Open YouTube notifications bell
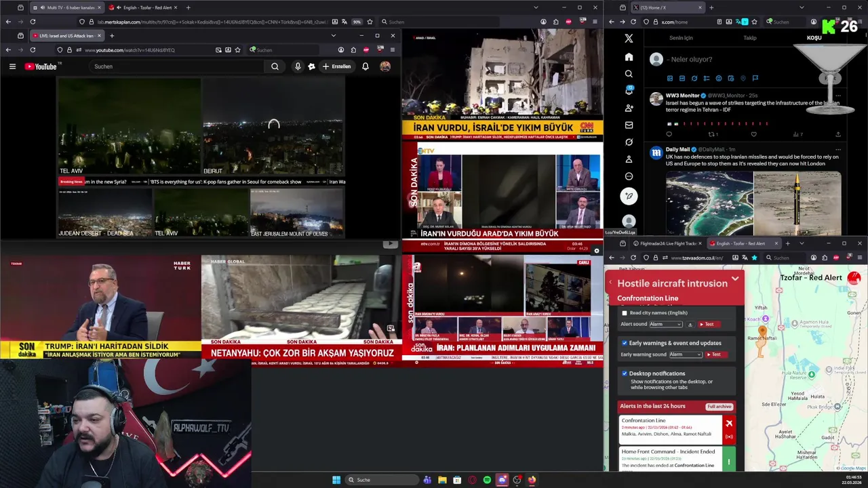Viewport: 868px width, 488px height. (366, 66)
